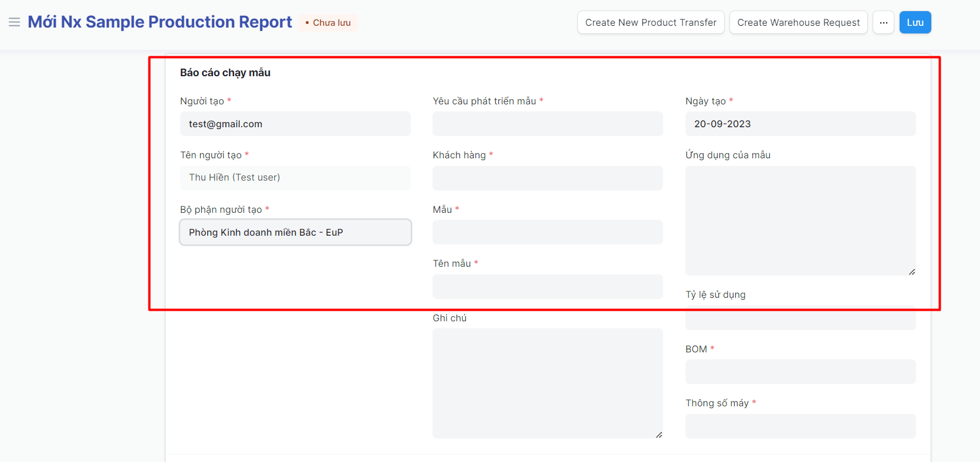Grab the resize handle of Ghi chú box

point(659,434)
